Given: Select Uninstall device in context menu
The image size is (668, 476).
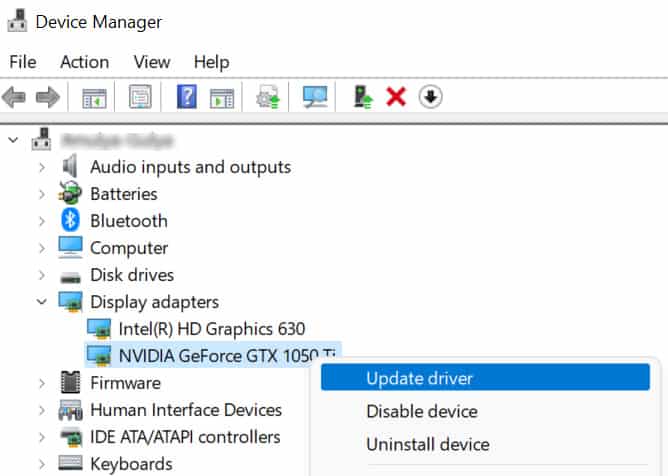Looking at the screenshot, I should point(427,444).
